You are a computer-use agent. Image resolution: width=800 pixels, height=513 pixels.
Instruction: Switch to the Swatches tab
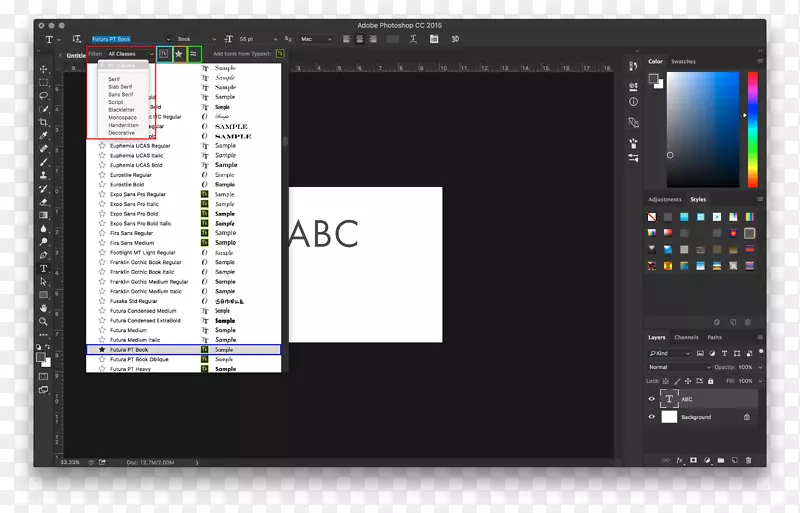[683, 61]
